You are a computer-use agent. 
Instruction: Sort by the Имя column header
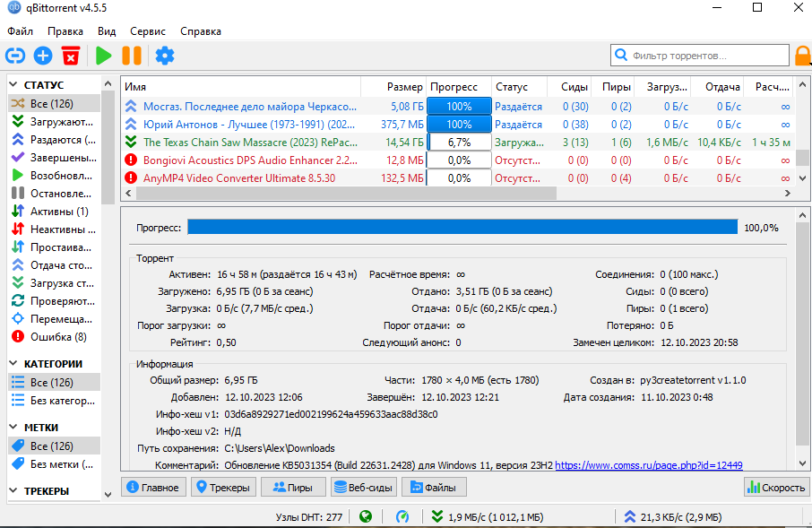[x=241, y=87]
